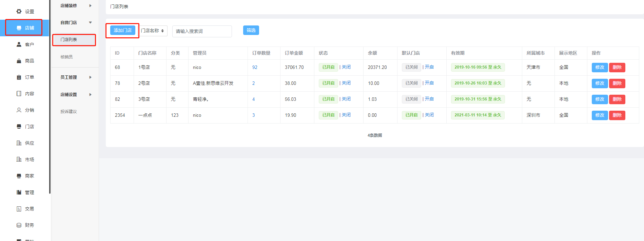Image resolution: width=644 pixels, height=241 pixels.
Task: Click the 订单金额 value 37061.70
Action: (294, 67)
